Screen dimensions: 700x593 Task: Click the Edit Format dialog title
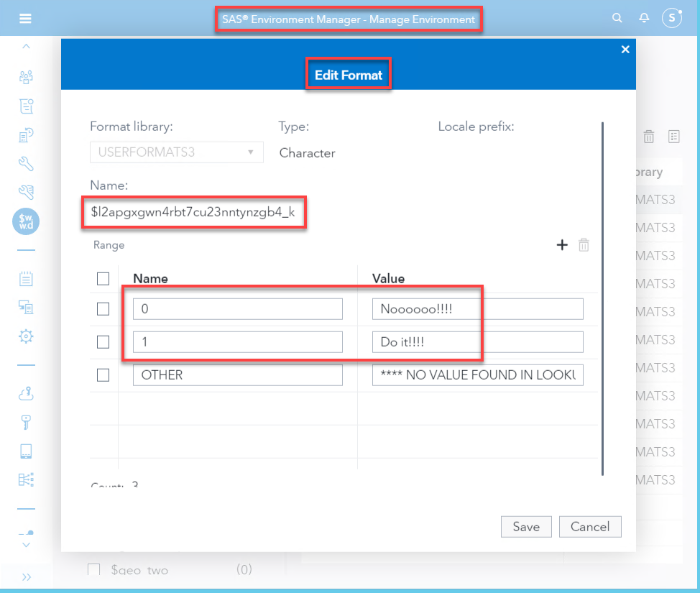349,75
